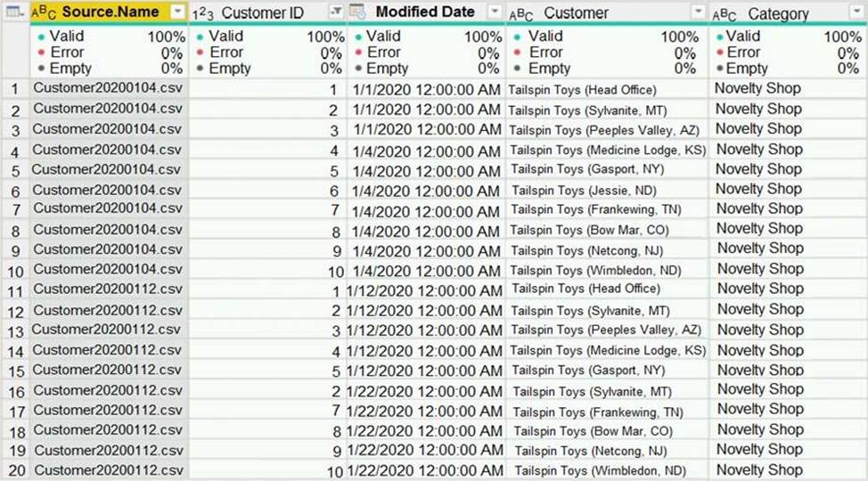Open the Customer ID column filter dropdown
The image size is (868, 481).
point(335,12)
